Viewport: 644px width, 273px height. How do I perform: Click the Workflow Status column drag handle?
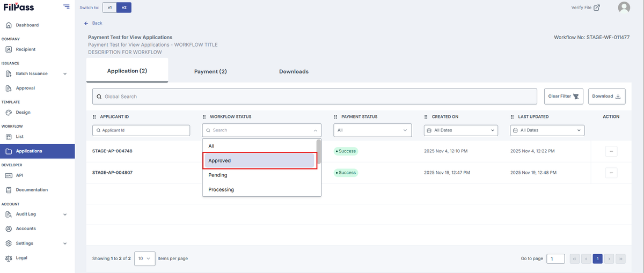coord(204,117)
